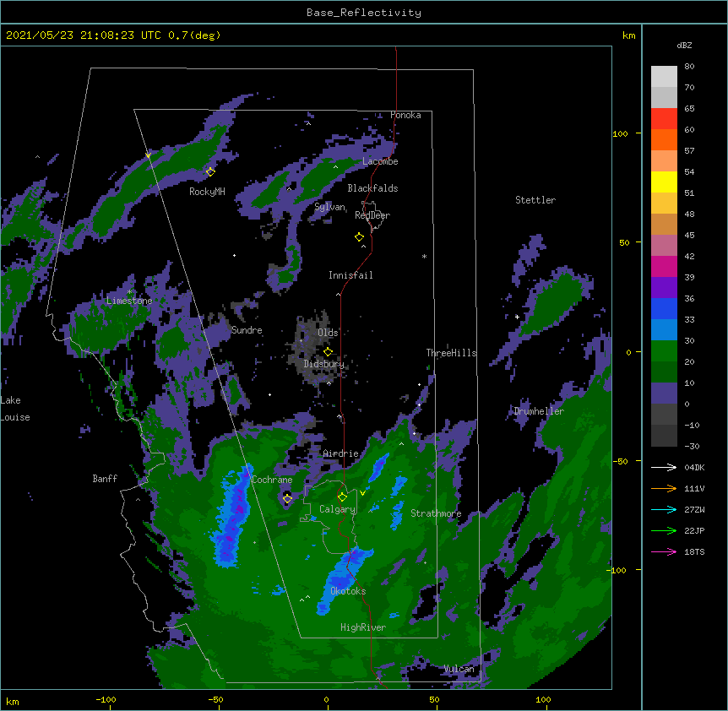Select the Cochrane label
This screenshot has width=728, height=711.
[x=272, y=480]
